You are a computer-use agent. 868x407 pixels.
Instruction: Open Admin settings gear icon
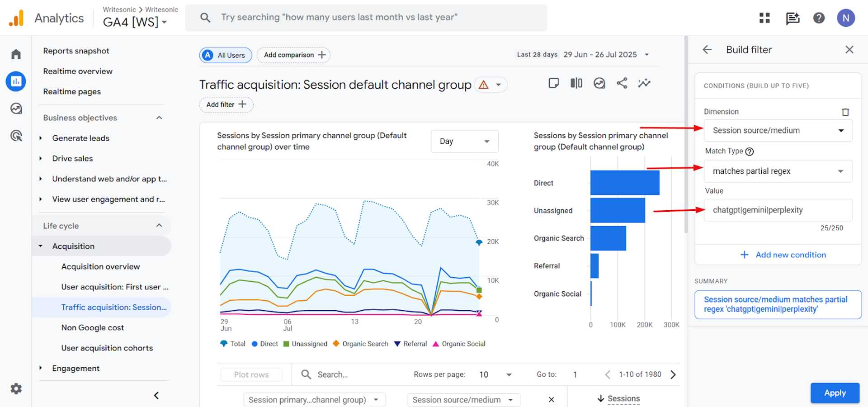click(16, 388)
